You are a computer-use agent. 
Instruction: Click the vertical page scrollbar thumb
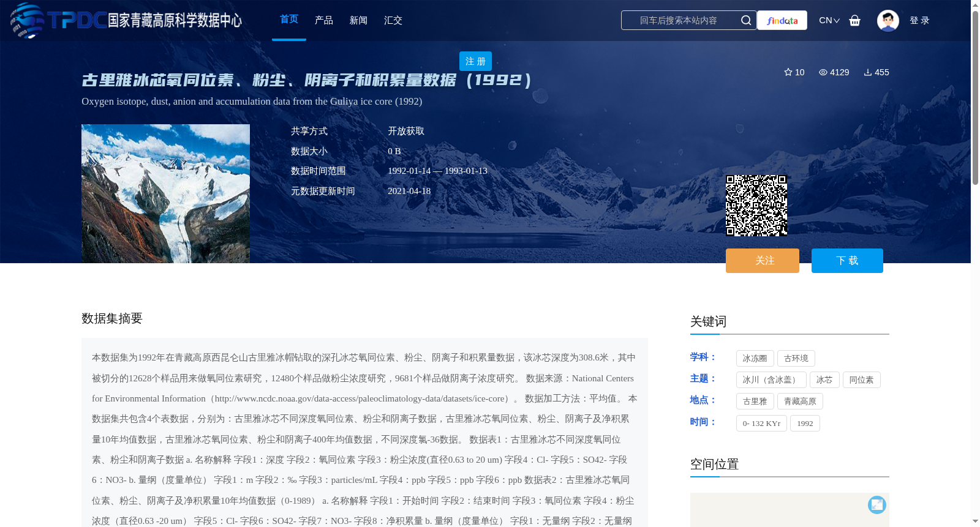(975, 97)
